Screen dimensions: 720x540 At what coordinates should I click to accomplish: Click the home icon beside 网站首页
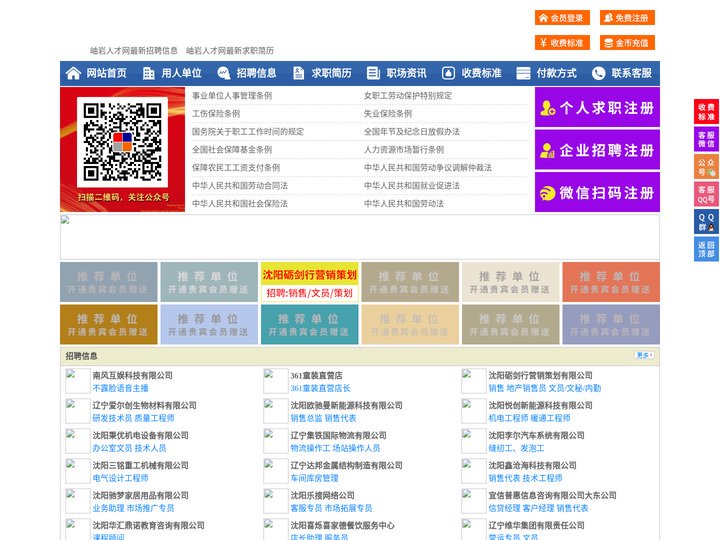pos(73,73)
